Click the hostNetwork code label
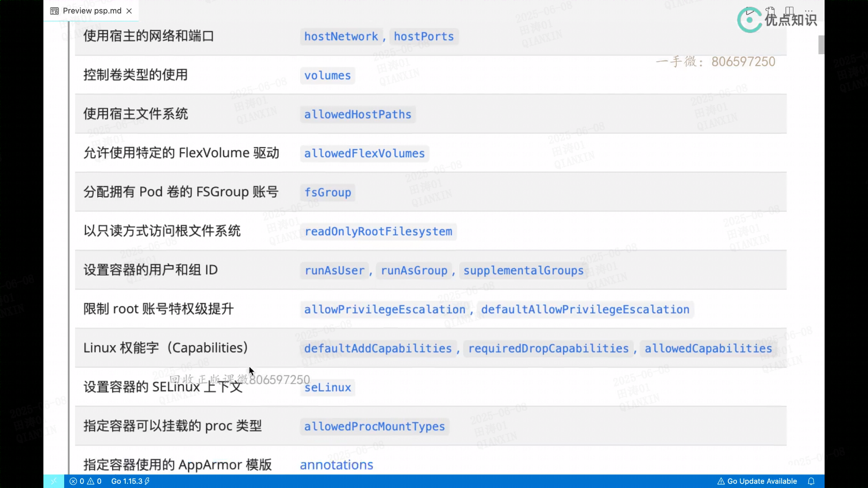 [x=341, y=37]
